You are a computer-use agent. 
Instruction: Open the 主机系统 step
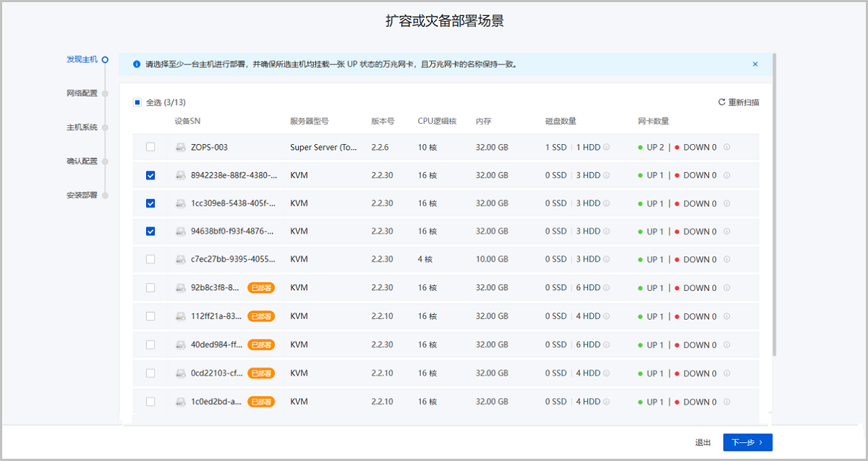pos(82,127)
